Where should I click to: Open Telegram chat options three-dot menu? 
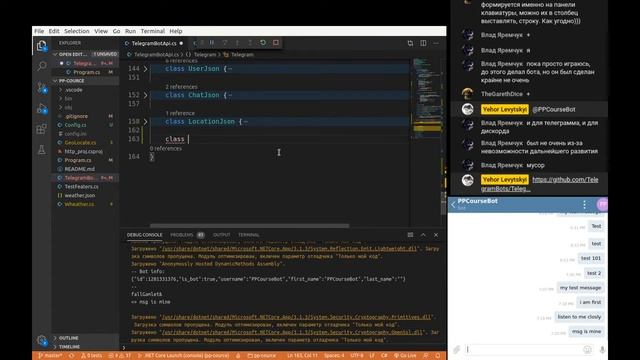pos(584,204)
